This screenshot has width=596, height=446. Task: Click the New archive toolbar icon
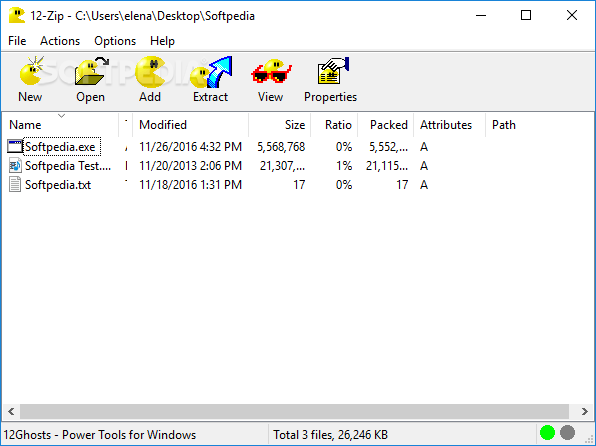point(31,71)
